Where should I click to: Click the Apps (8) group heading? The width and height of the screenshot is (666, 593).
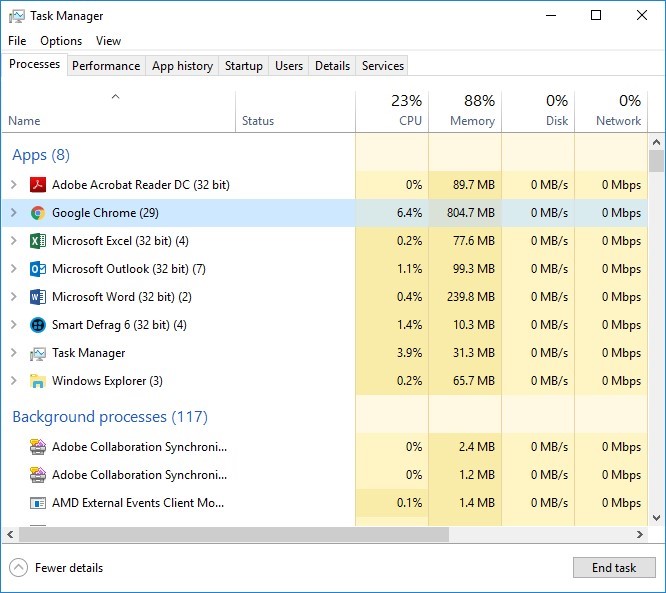point(41,155)
